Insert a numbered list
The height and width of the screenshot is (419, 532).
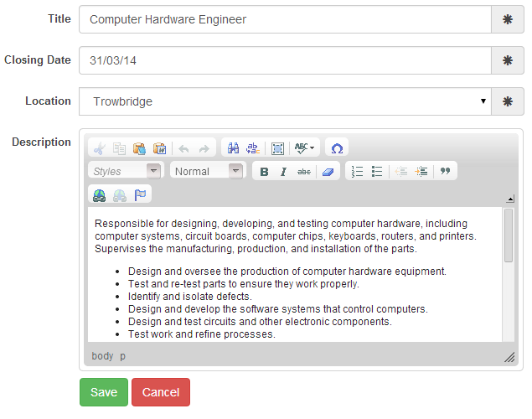[358, 172]
